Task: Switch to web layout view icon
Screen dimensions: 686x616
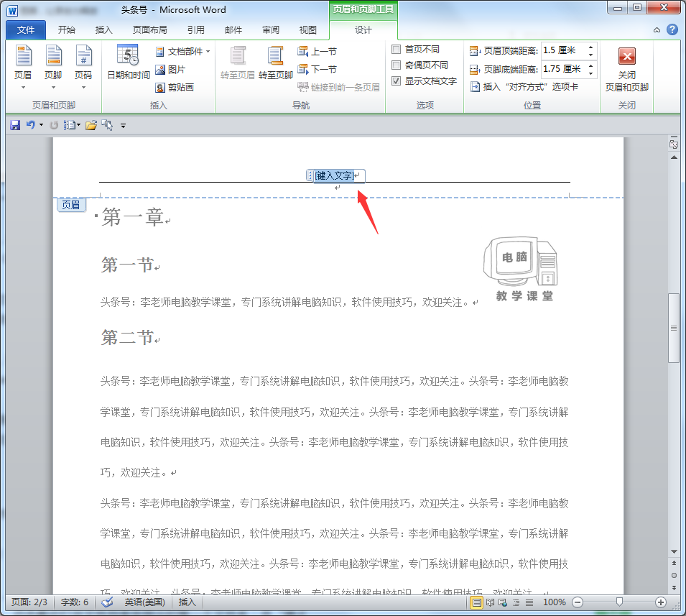Action: point(503,603)
